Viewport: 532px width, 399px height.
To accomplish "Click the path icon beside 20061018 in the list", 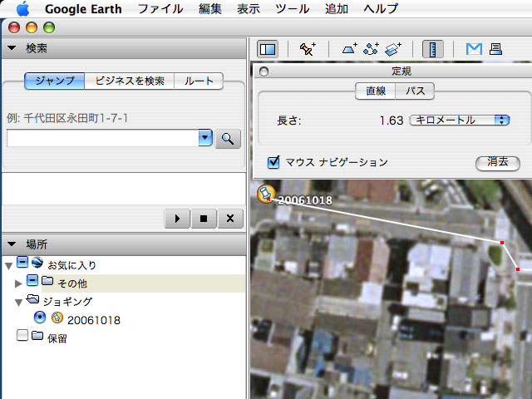I will [57, 318].
